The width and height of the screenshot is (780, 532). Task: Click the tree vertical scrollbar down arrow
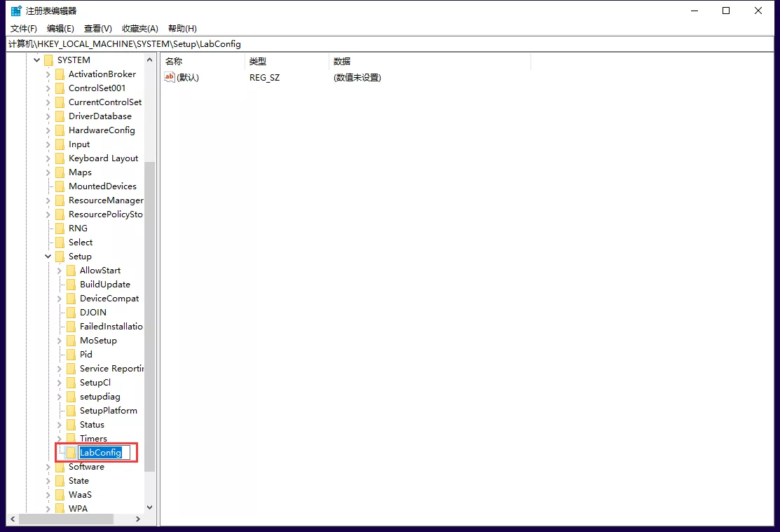pyautogui.click(x=149, y=507)
